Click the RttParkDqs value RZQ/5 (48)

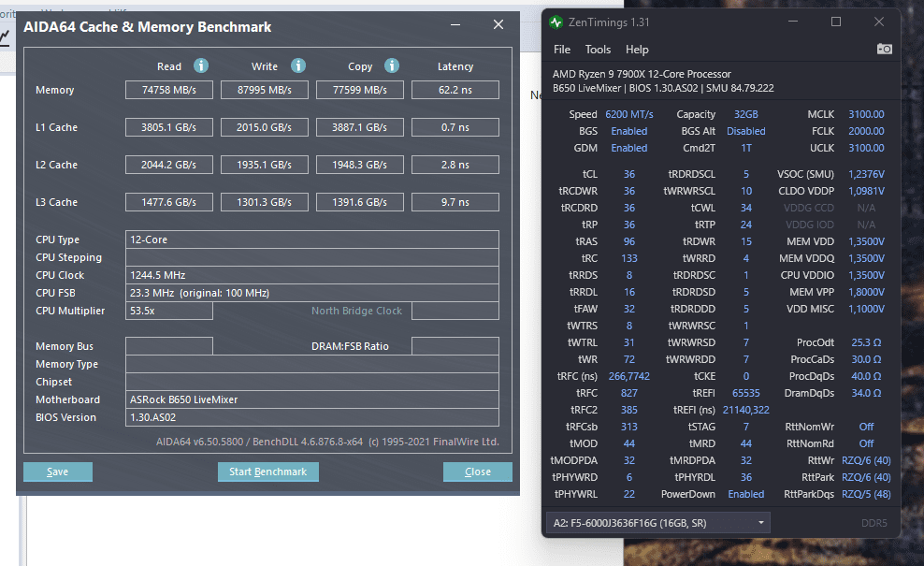click(866, 494)
